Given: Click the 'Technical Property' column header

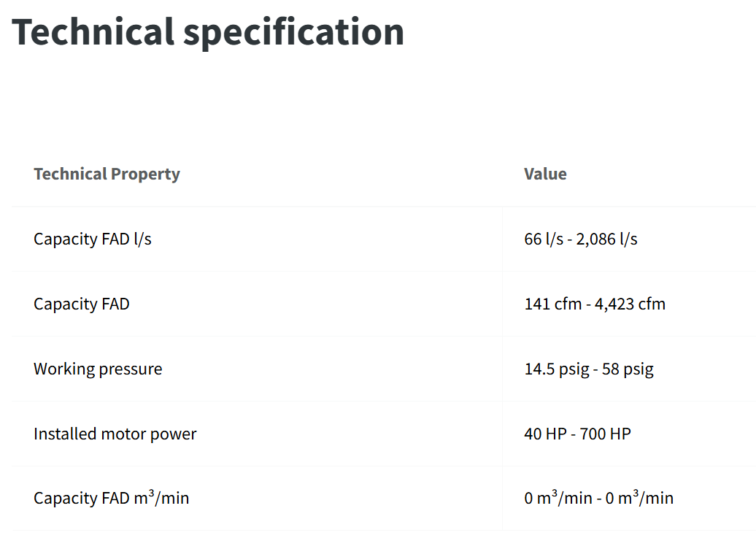Looking at the screenshot, I should tap(107, 174).
